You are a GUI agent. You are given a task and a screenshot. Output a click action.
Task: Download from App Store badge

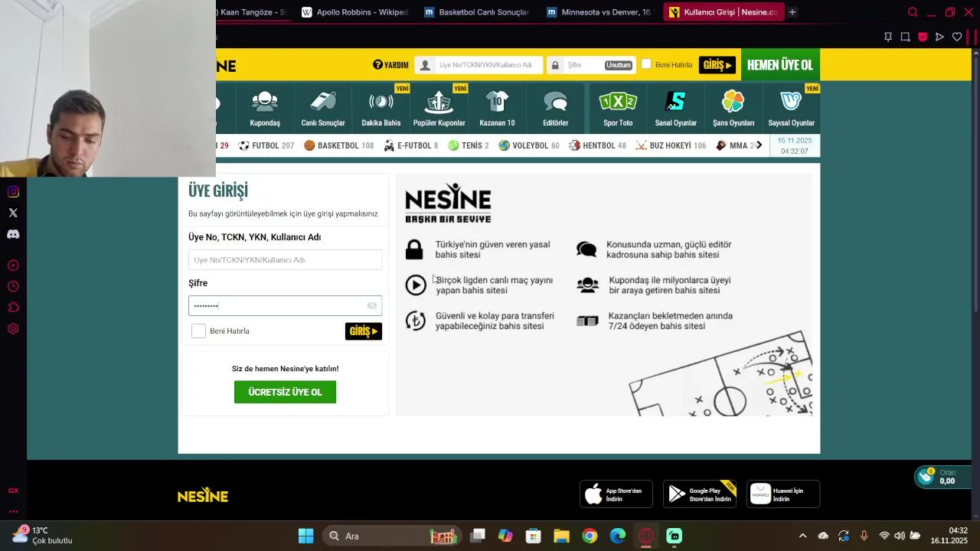pos(616,494)
